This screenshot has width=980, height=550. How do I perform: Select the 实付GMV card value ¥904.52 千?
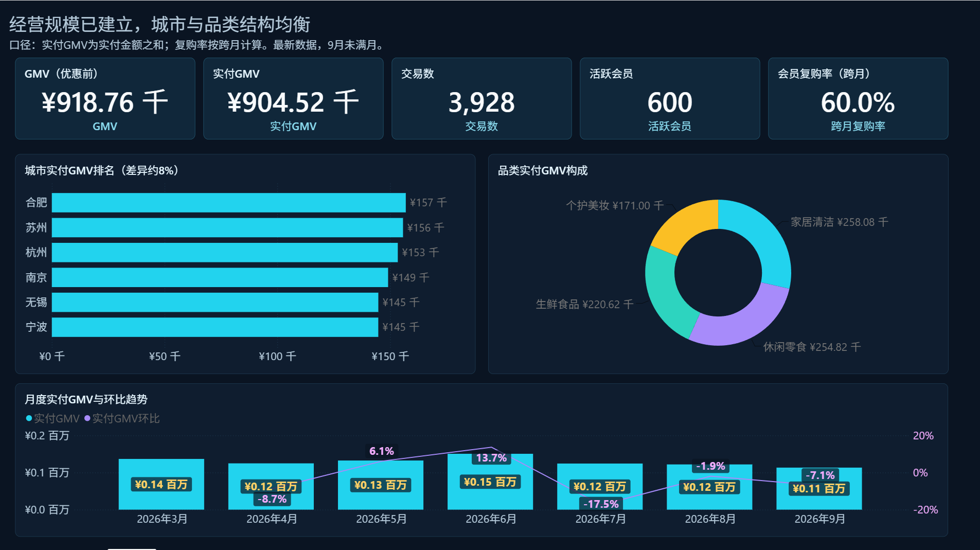click(293, 102)
